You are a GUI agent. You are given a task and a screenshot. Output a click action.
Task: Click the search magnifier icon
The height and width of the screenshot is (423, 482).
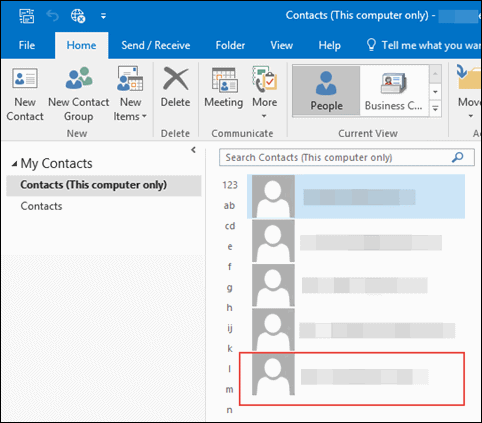pos(458,157)
